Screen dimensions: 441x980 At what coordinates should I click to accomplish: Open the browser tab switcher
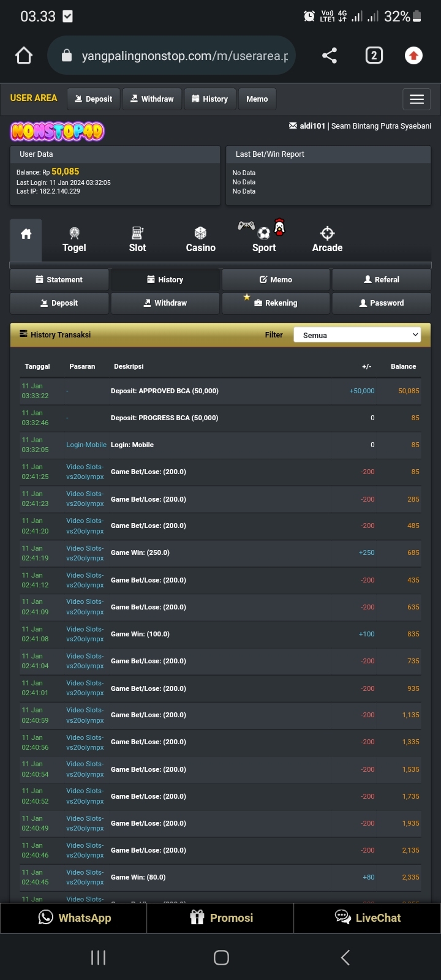pyautogui.click(x=374, y=56)
